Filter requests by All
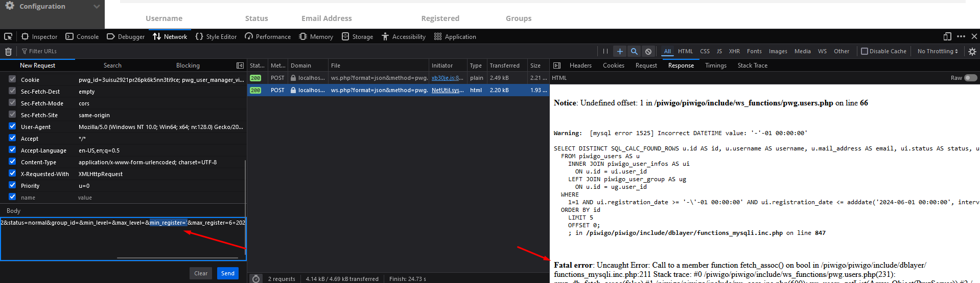Image resolution: width=980 pixels, height=283 pixels. (x=667, y=51)
